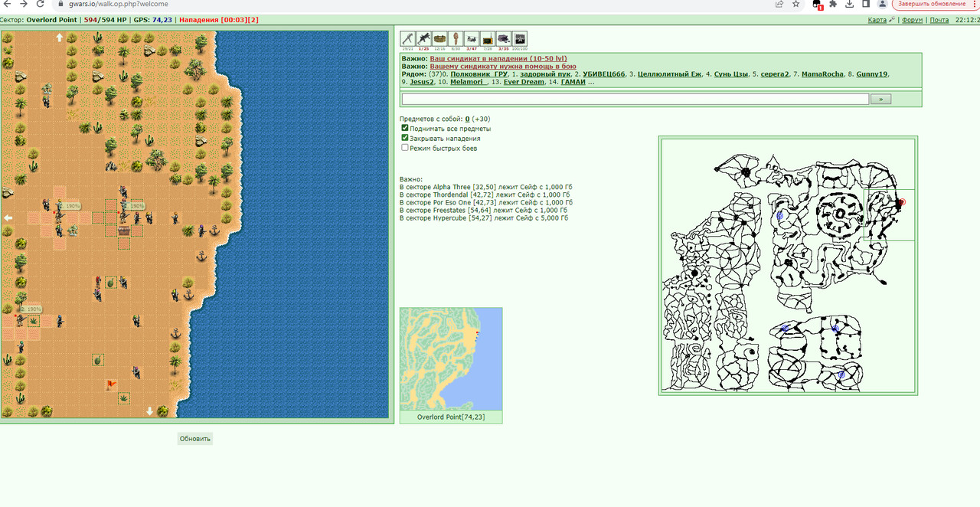Click the Overlord Point minimap thumbnail

(x=451, y=359)
